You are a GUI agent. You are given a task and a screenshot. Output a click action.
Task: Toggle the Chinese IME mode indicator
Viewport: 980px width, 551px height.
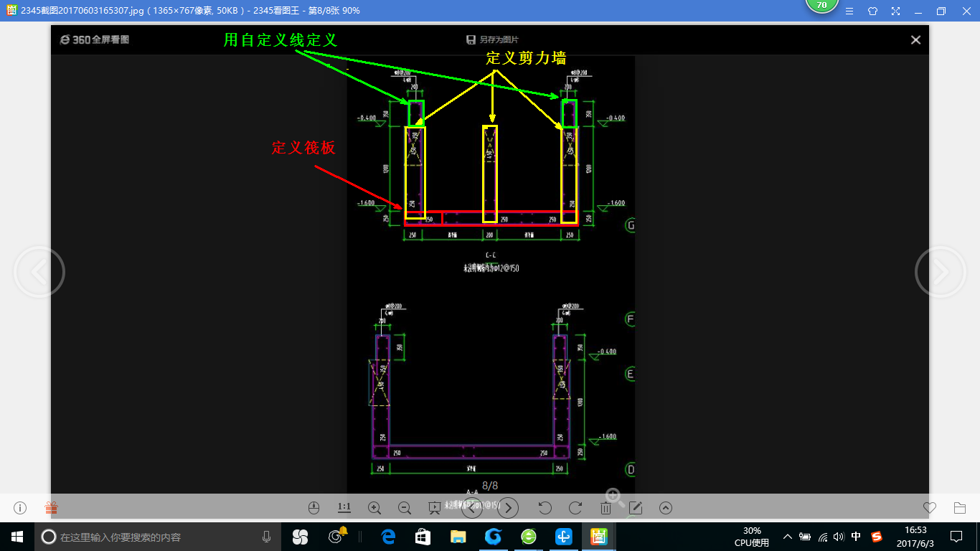click(x=856, y=537)
